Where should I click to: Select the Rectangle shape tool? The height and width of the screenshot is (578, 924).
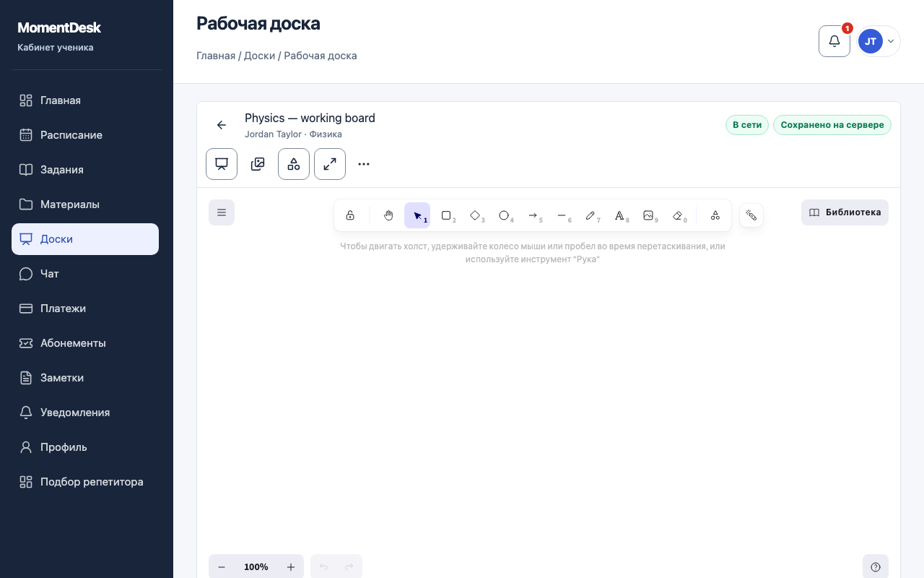446,215
